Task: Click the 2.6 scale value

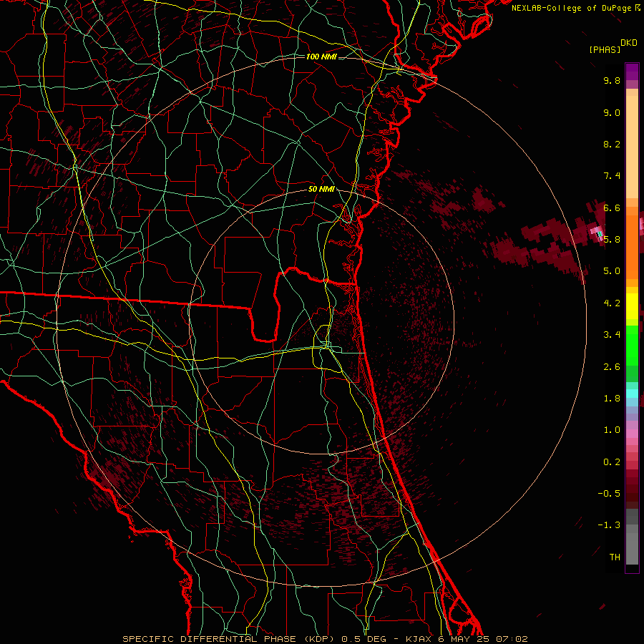Action: pos(612,367)
